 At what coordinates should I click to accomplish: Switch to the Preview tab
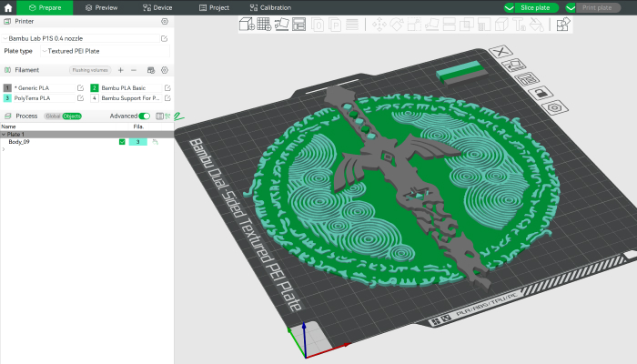click(x=101, y=7)
